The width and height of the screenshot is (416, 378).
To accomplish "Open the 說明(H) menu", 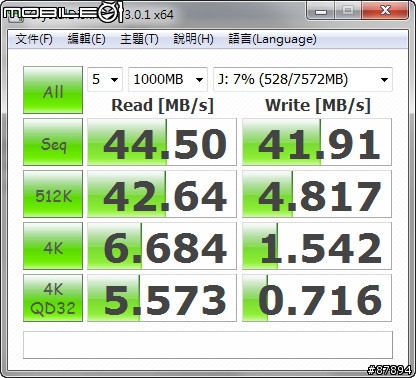I will [x=193, y=39].
